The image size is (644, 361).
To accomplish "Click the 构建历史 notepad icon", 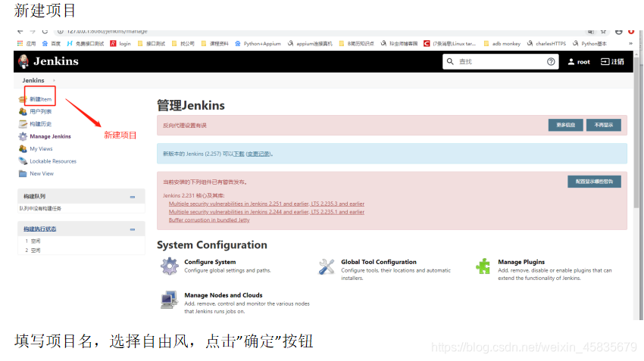I will tap(23, 124).
